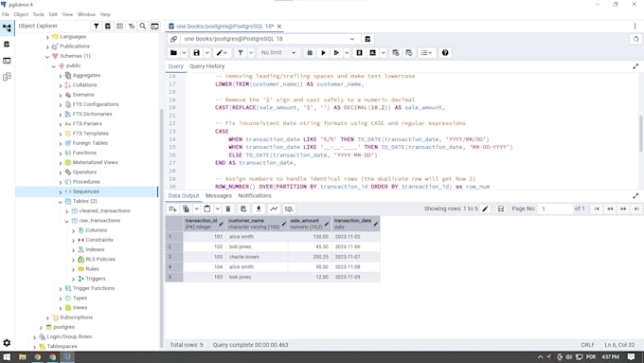Viewport: 644px width, 363px height.
Task: Click the Page No input field
Action: pos(556,209)
